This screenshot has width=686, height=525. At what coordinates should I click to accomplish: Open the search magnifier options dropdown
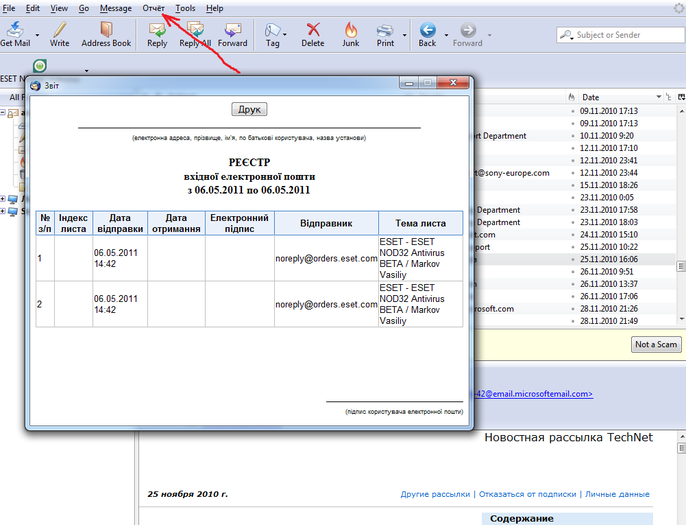[x=566, y=35]
